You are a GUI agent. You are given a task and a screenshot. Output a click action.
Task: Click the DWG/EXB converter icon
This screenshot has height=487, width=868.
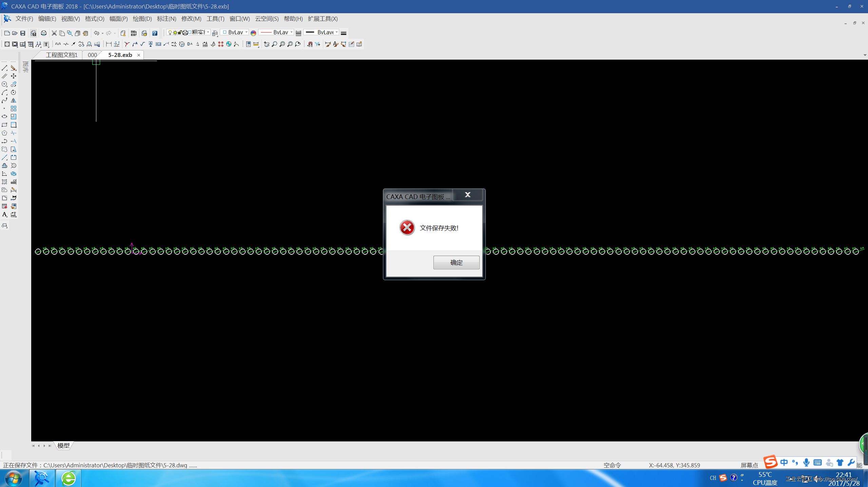tap(134, 33)
